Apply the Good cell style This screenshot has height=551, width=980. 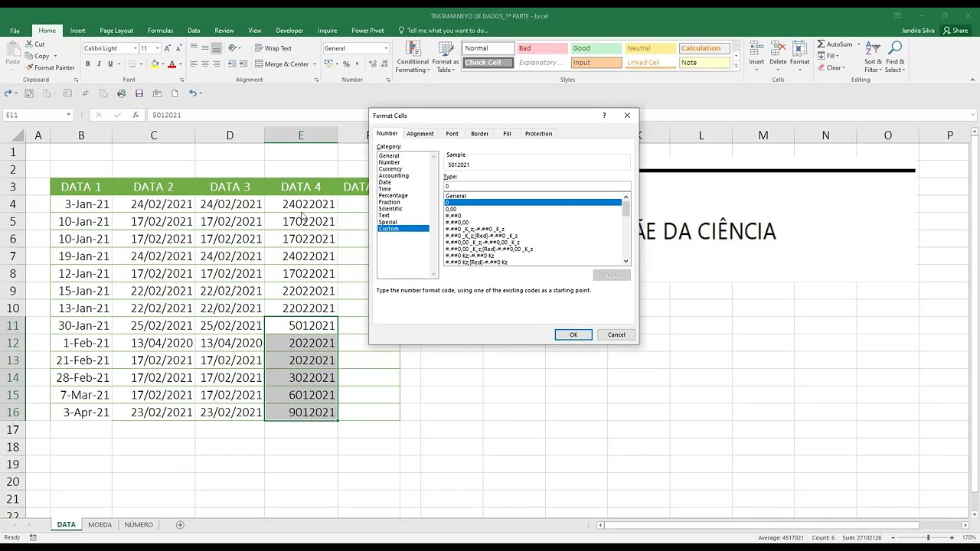[x=596, y=48]
